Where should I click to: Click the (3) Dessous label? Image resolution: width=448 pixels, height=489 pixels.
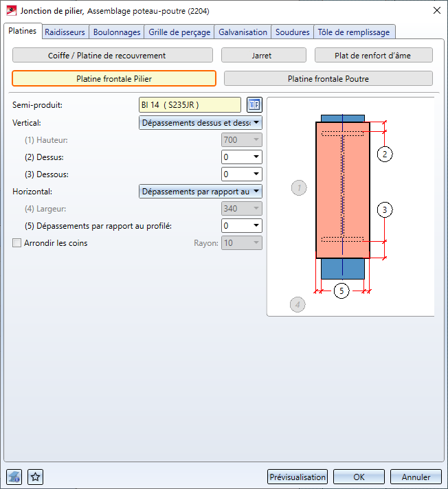coord(47,174)
